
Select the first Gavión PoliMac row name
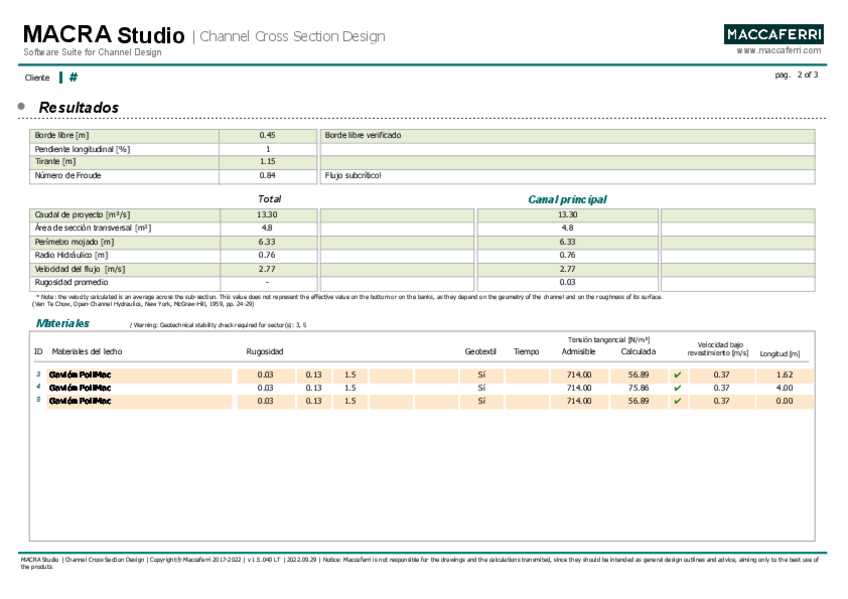point(80,375)
